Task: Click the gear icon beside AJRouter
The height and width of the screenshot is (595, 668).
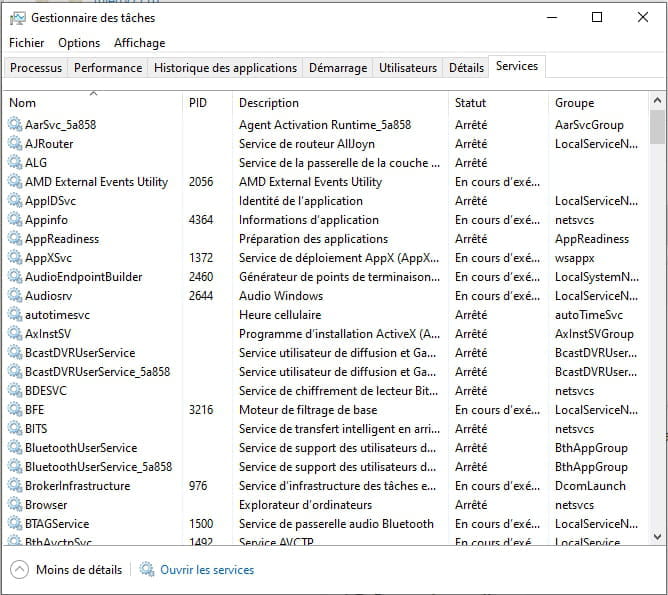Action: (x=15, y=144)
